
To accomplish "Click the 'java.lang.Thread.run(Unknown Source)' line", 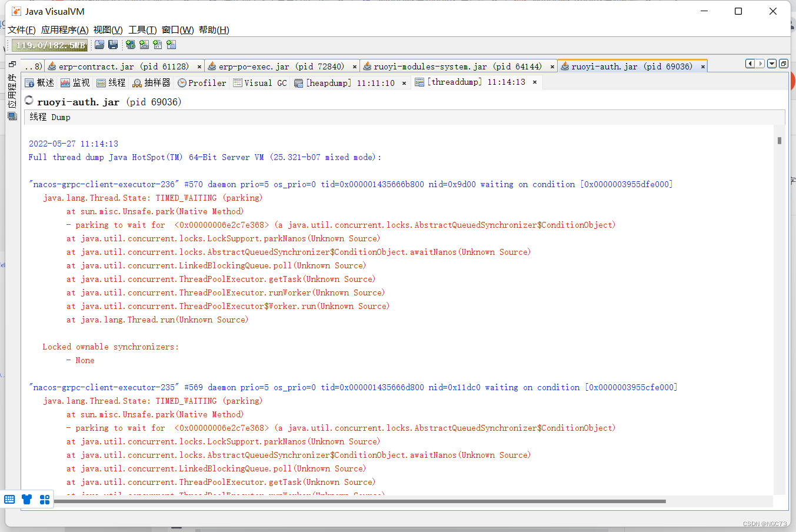I will point(157,320).
